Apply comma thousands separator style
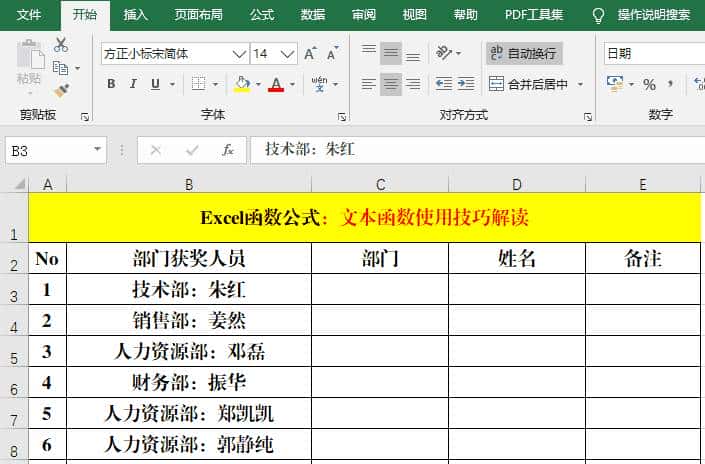This screenshot has height=464, width=705. pos(670,84)
